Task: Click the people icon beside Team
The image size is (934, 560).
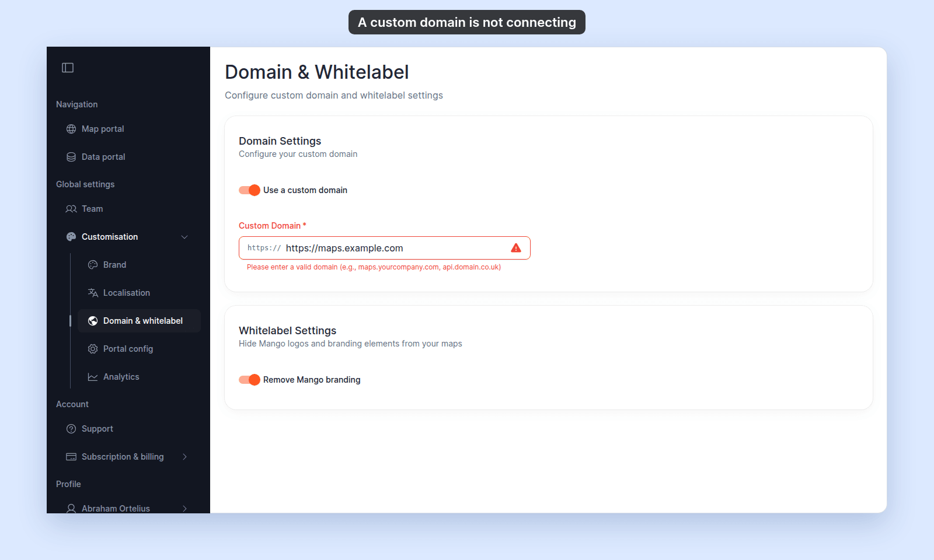Action: point(71,209)
